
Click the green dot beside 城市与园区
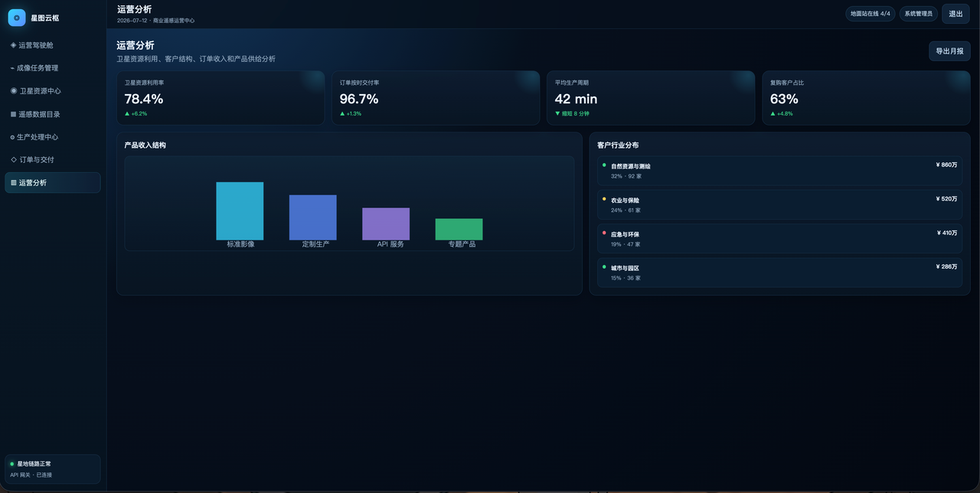point(604,266)
